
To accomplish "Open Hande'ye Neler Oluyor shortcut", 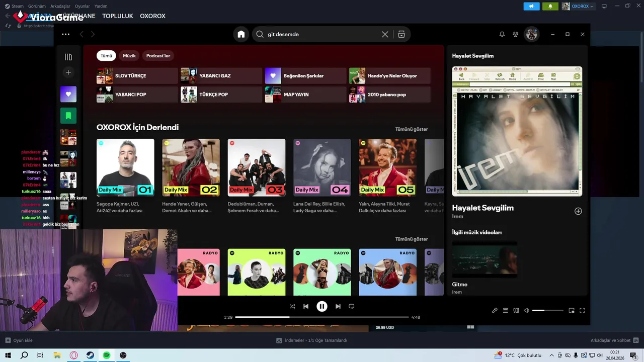I will point(390,76).
